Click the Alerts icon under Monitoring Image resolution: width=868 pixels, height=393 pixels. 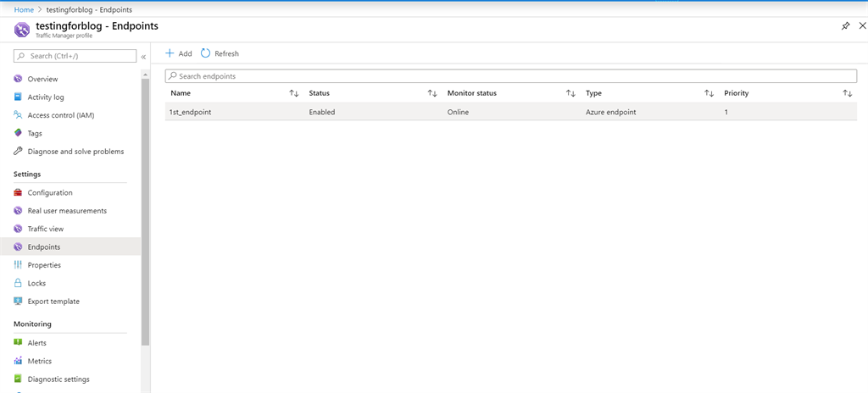18,343
